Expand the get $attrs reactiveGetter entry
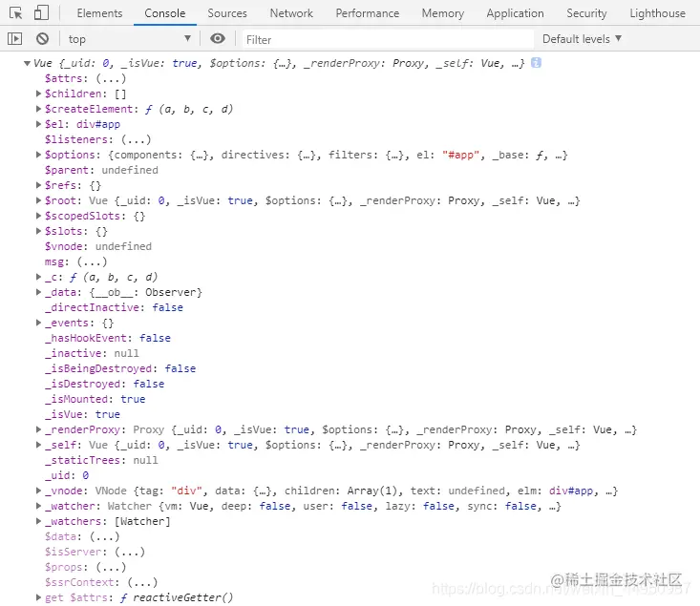Image resolution: width=700 pixels, height=606 pixels. tap(38, 597)
